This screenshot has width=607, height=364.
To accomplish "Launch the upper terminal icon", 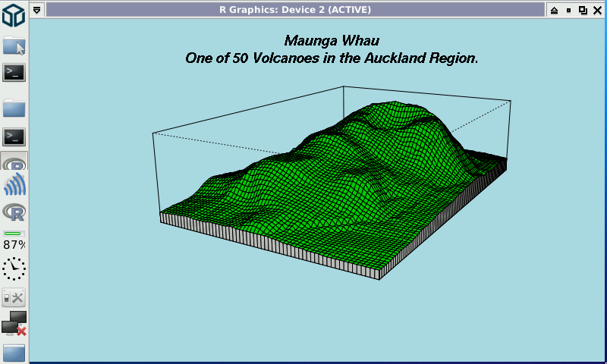I will [x=14, y=73].
